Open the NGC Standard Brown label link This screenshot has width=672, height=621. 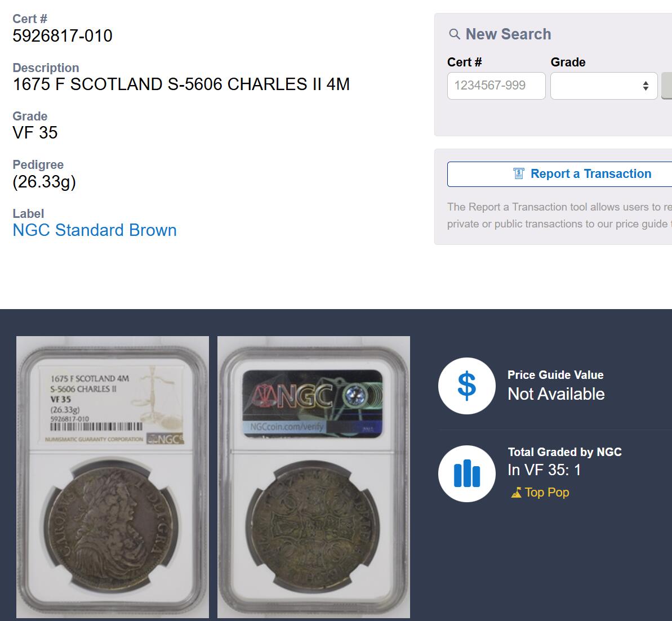pyautogui.click(x=95, y=230)
